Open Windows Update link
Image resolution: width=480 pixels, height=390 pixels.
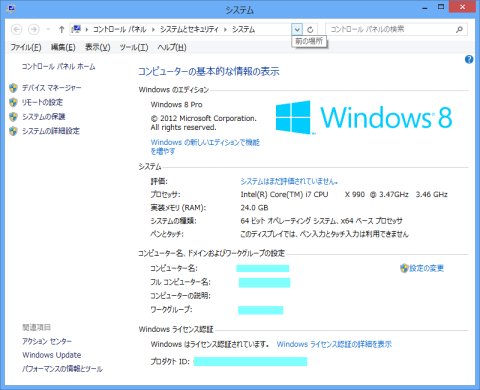click(52, 355)
